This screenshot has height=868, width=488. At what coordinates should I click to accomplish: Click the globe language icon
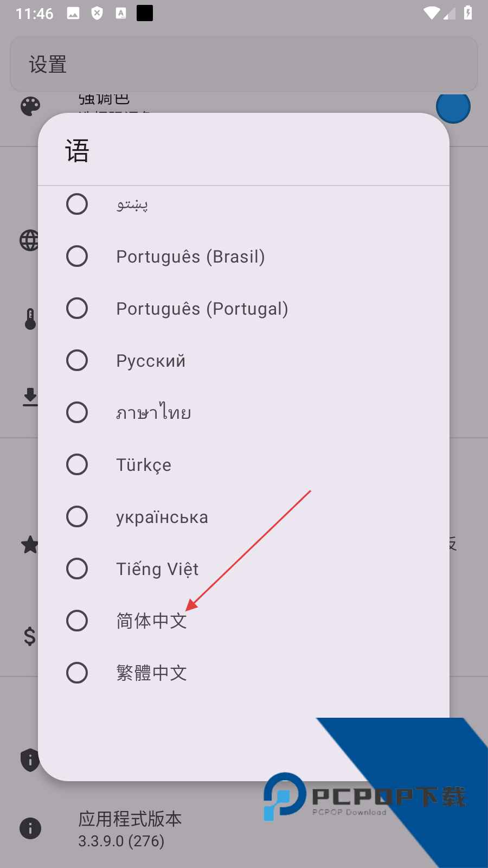pyautogui.click(x=29, y=240)
